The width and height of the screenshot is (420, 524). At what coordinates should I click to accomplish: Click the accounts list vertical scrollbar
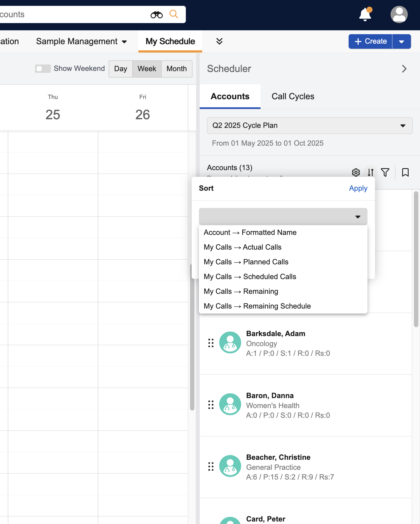[416, 259]
